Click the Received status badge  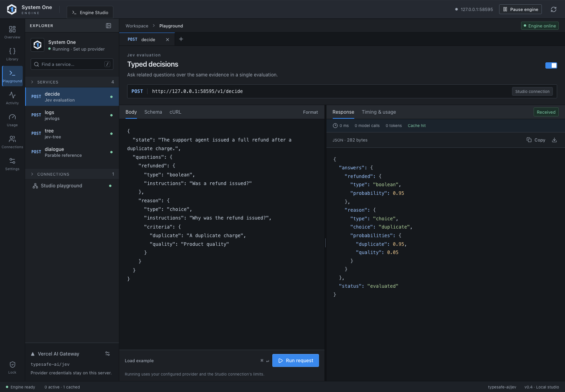pyautogui.click(x=546, y=112)
